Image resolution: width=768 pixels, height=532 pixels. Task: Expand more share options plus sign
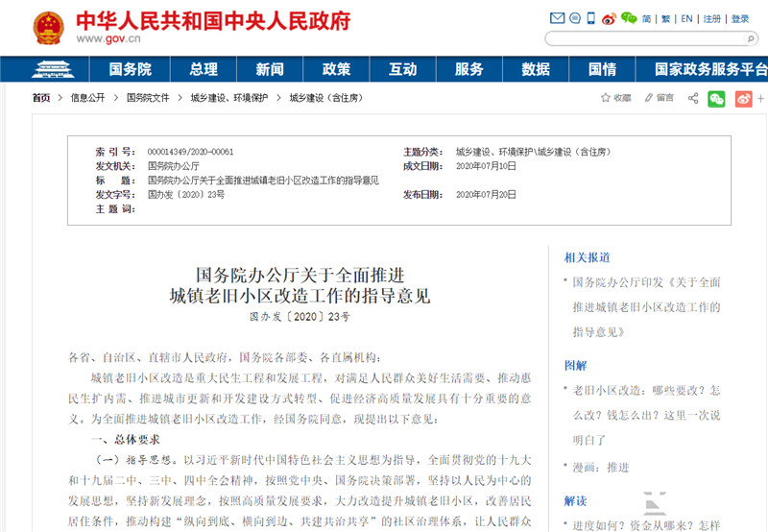tap(763, 98)
